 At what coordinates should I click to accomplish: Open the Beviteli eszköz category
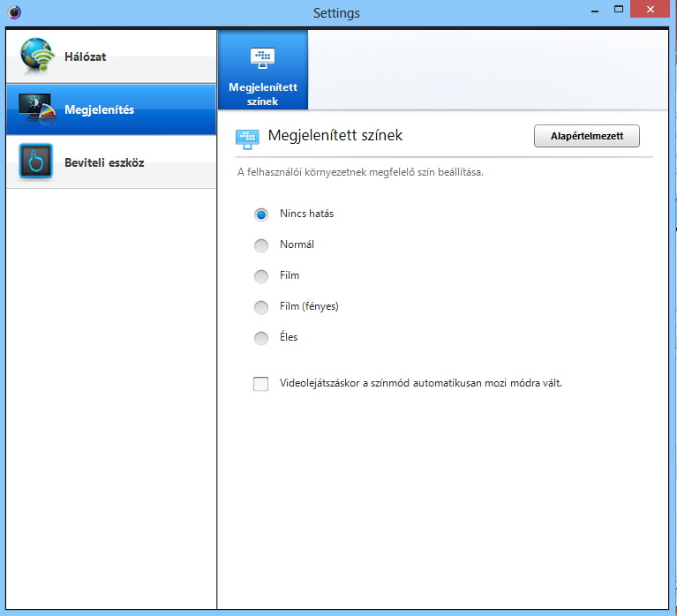[x=111, y=162]
